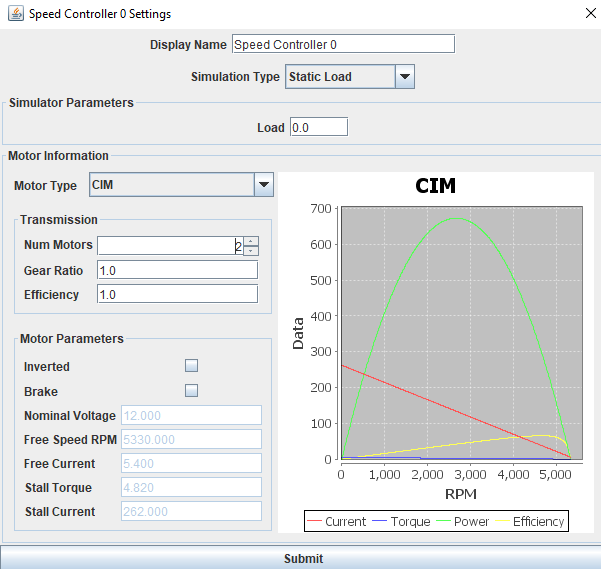Click the Current legend entry
601x569 pixels.
[337, 521]
